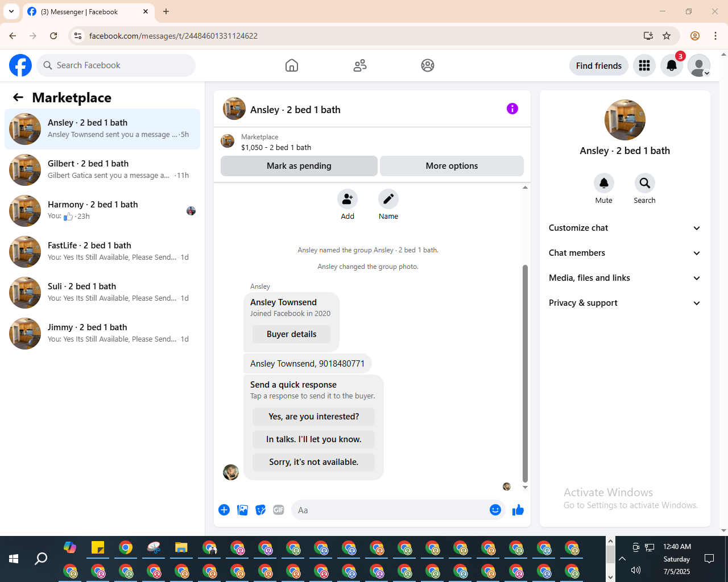The height and width of the screenshot is (582, 728).
Task: Focus the Search Facebook field
Action: [116, 65]
